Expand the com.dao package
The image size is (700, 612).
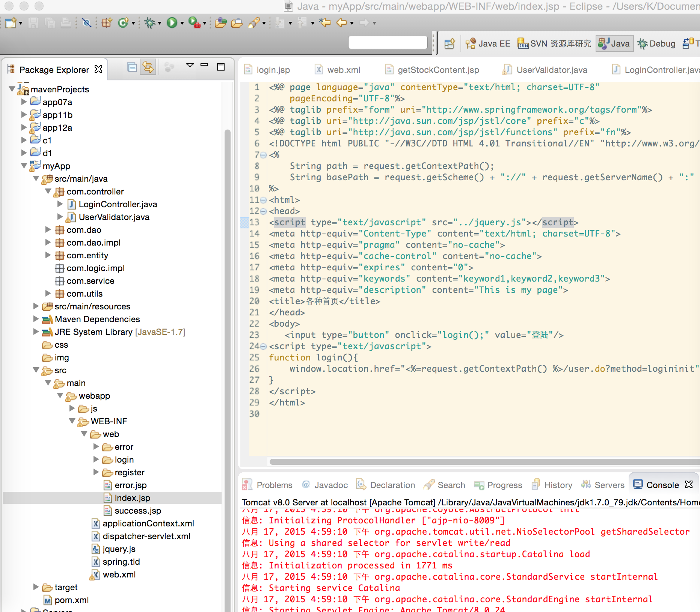click(48, 229)
